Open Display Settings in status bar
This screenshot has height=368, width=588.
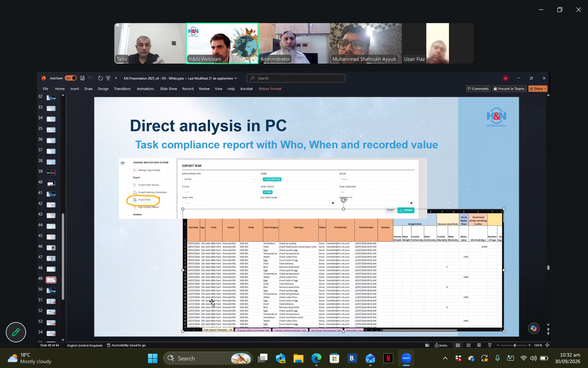[427, 345]
